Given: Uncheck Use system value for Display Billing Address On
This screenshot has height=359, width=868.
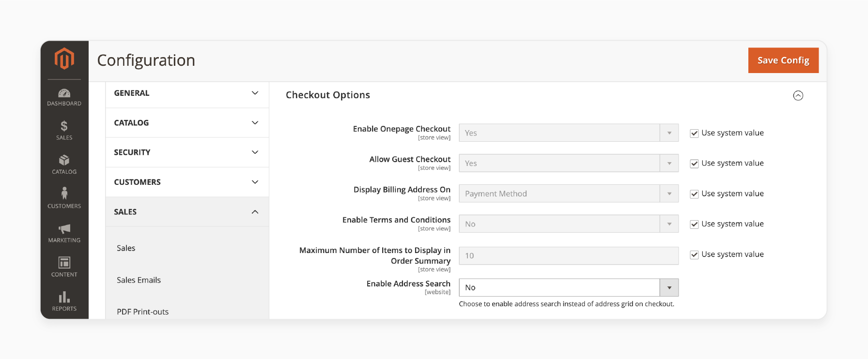Looking at the screenshot, I should [694, 194].
